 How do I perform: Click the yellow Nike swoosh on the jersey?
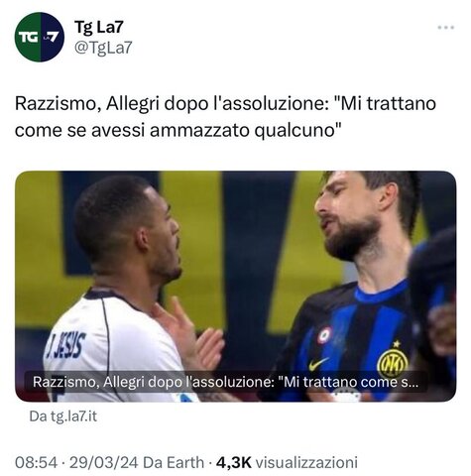pos(318,364)
